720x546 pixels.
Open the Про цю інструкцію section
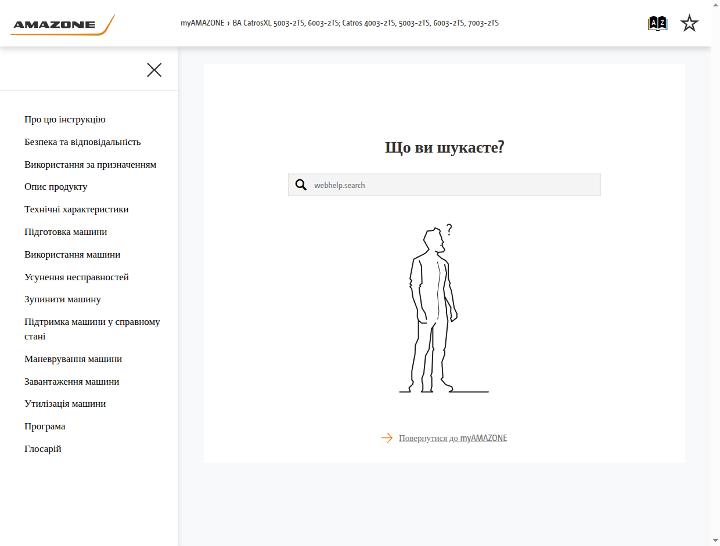[65, 119]
